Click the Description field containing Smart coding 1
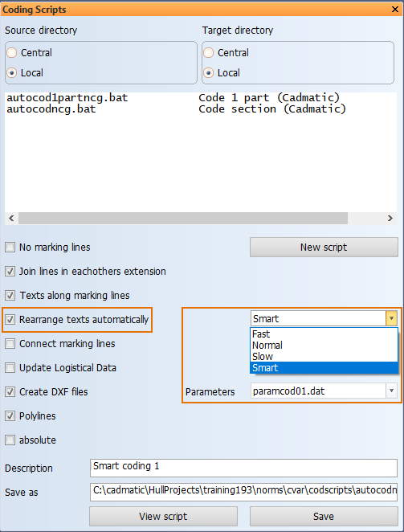404x532 pixels. (x=243, y=468)
